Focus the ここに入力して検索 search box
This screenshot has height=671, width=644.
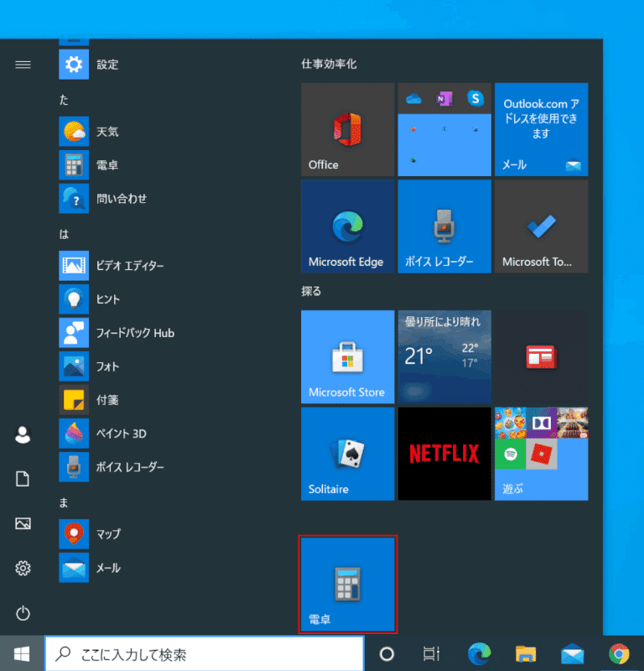pos(204,654)
